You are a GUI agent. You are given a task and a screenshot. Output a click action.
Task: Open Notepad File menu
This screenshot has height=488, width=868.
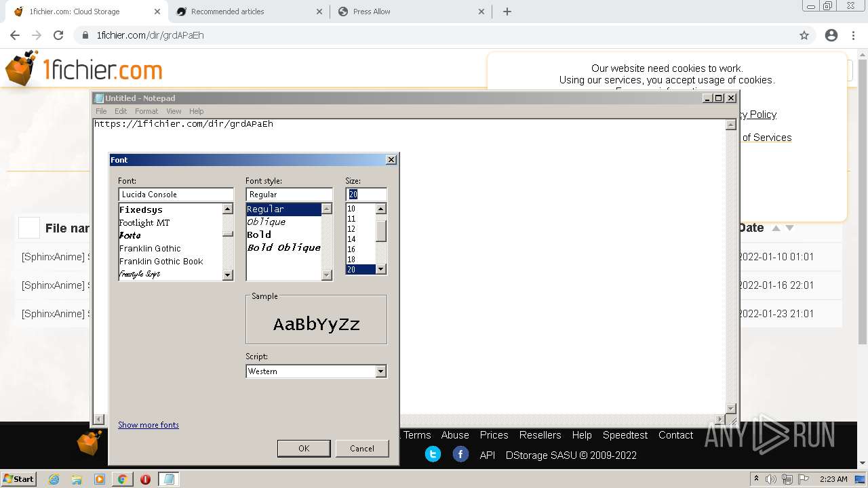pyautogui.click(x=101, y=111)
